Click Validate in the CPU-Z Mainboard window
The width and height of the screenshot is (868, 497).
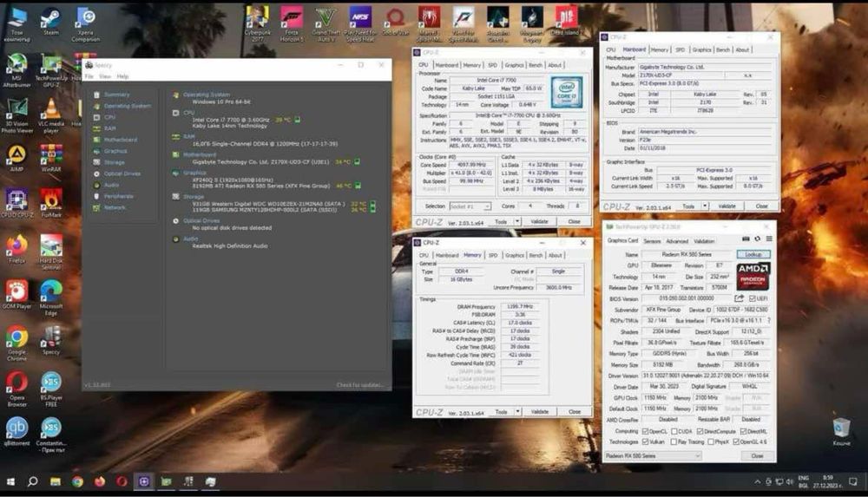tap(727, 206)
